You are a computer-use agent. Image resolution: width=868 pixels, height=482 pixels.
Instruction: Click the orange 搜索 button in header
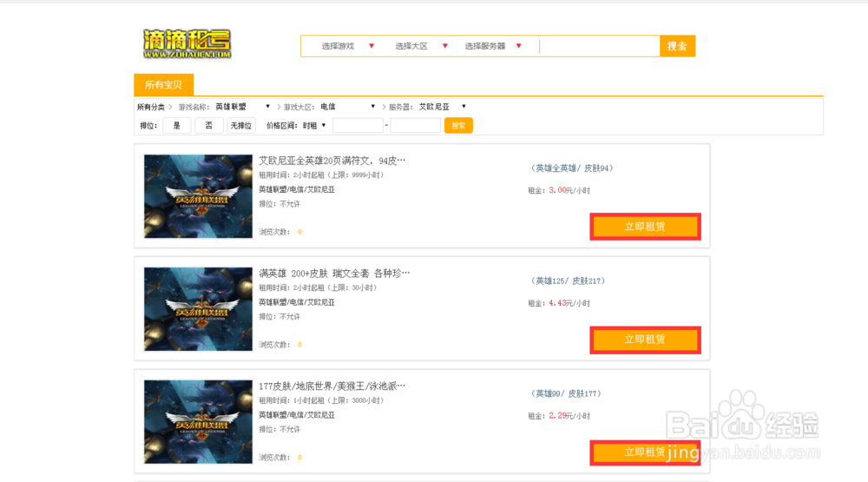(x=677, y=46)
